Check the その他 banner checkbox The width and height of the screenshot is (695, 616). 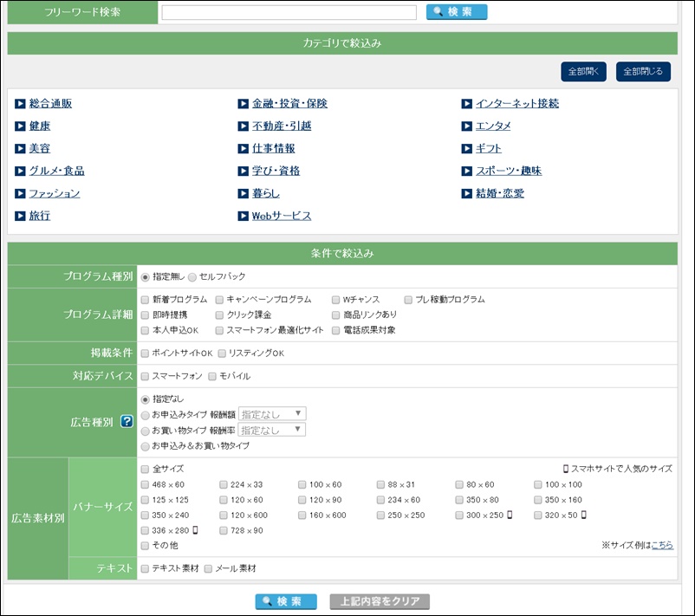pos(145,546)
